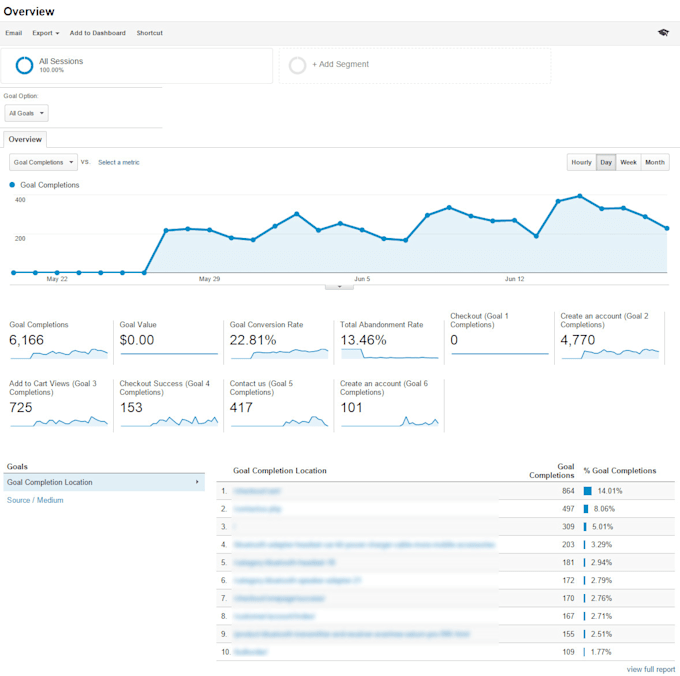Image resolution: width=680 pixels, height=676 pixels.
Task: Open the blurred location link in row 2 with 497
Action: coord(257,509)
